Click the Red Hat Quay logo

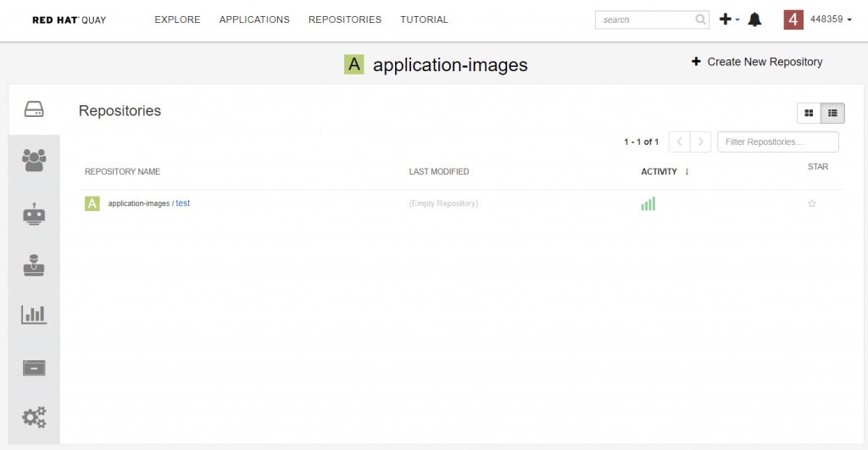[70, 20]
